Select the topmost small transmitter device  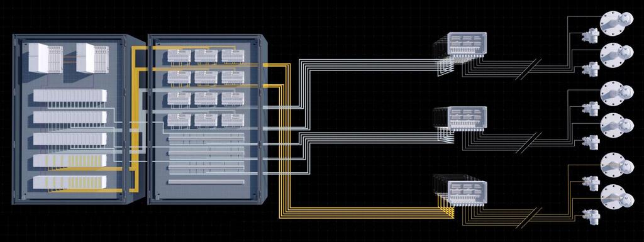[591, 35]
